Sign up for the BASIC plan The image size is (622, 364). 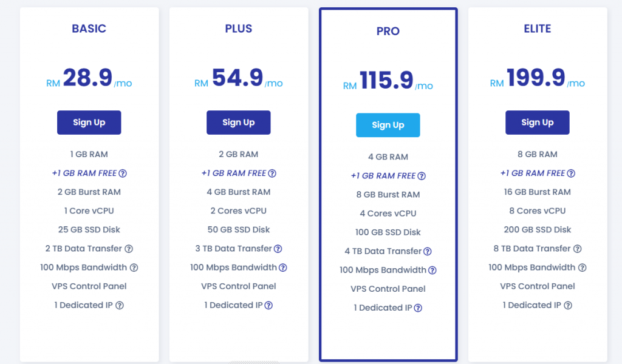(89, 122)
